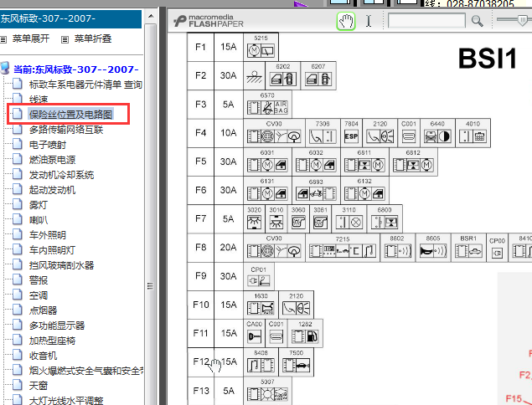The image size is (532, 405).
Task: Click computer icon beside current vehicle node
Action: click(x=5, y=68)
